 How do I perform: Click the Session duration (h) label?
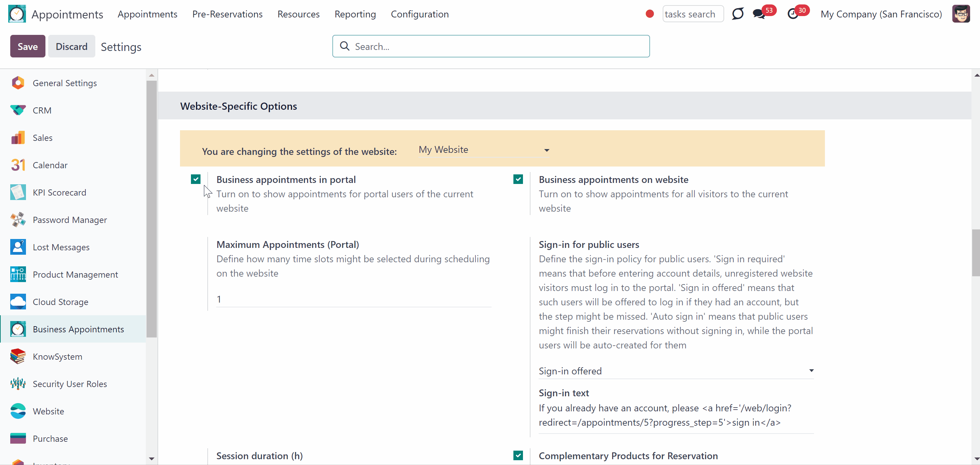pos(260,456)
